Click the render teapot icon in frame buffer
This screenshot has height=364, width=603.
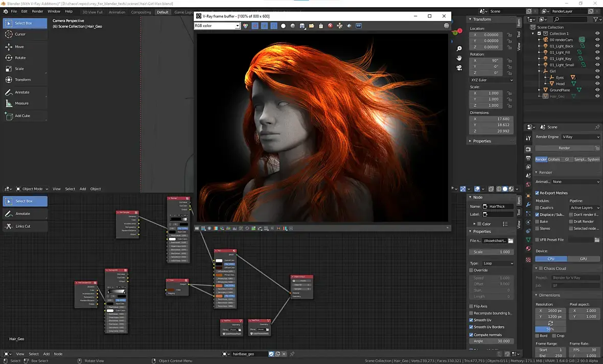349,26
